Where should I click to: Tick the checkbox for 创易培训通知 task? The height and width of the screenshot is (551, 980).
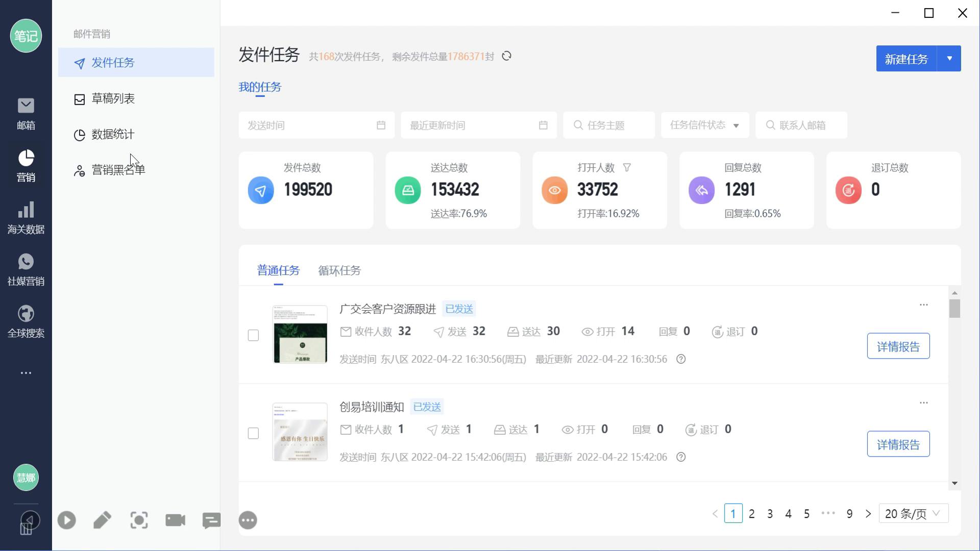(x=253, y=433)
